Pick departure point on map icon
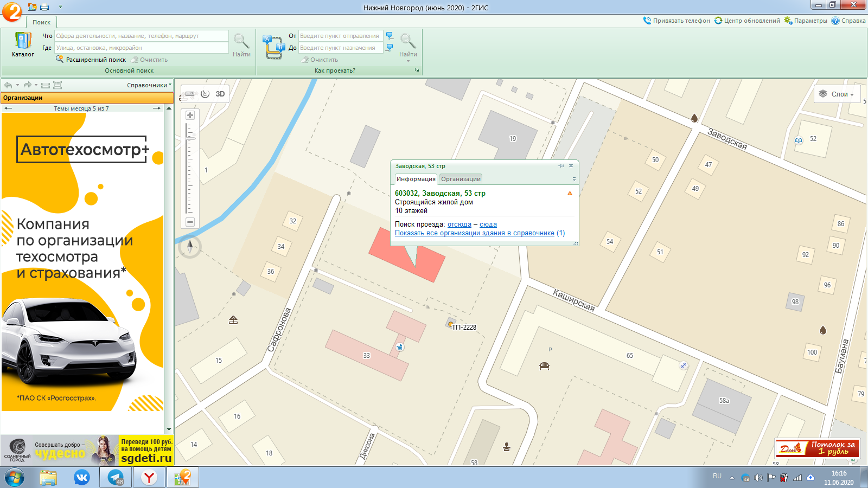The image size is (868, 488). coord(390,36)
